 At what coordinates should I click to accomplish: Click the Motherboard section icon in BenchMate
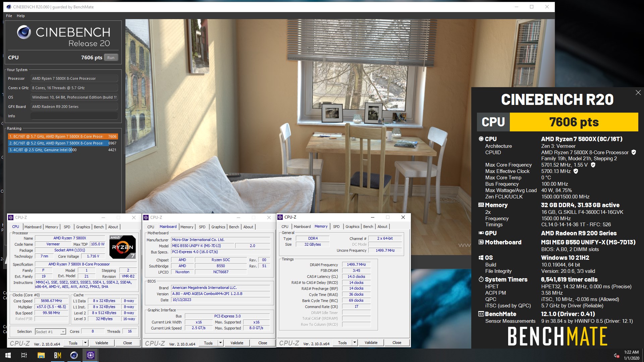pos(481,242)
